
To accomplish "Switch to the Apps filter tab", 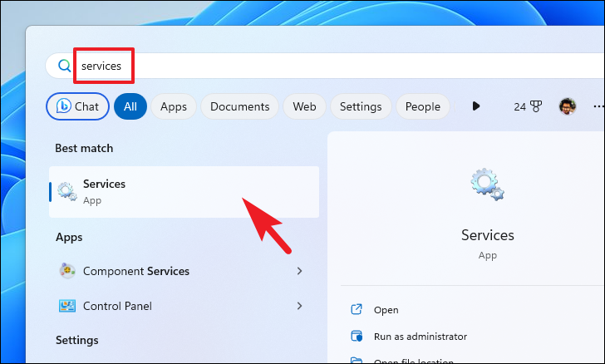I will (x=174, y=106).
